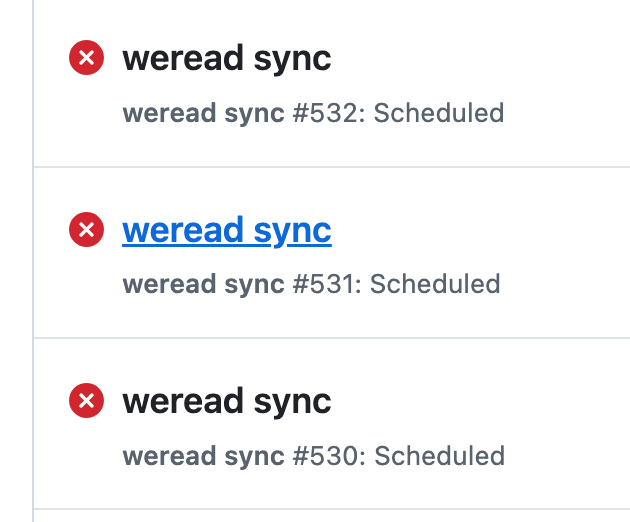
Task: Click bold workflow name in the #532 subtitle
Action: point(203,113)
